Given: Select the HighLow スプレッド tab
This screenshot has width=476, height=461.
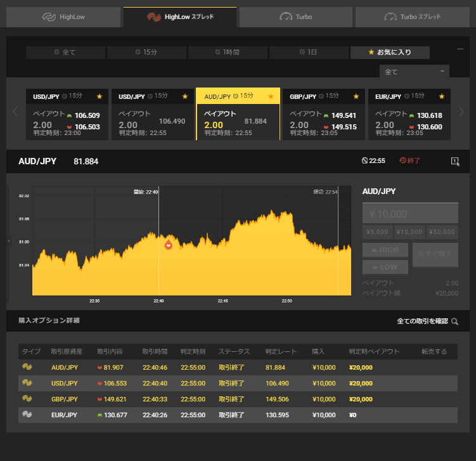Looking at the screenshot, I should coord(180,17).
